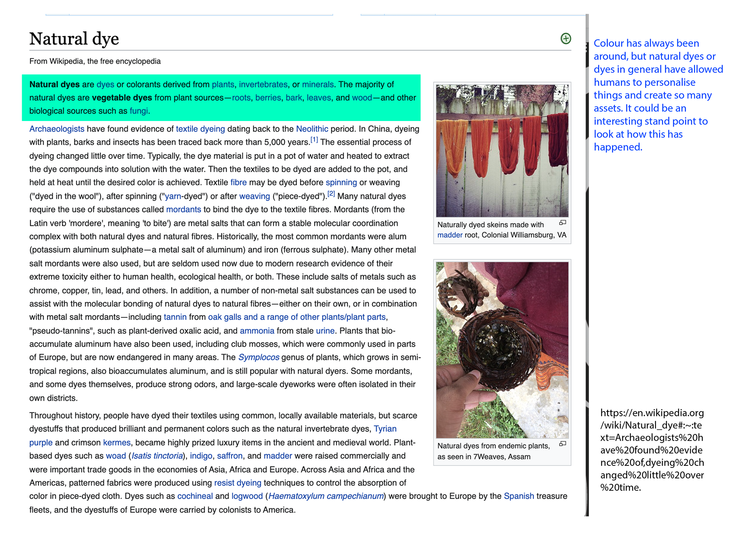Visit the 'minerals' link
The image size is (756, 536).
tap(318, 84)
